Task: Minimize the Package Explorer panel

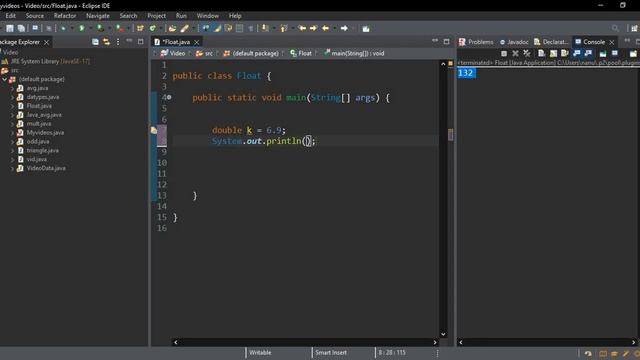Action: [129, 41]
